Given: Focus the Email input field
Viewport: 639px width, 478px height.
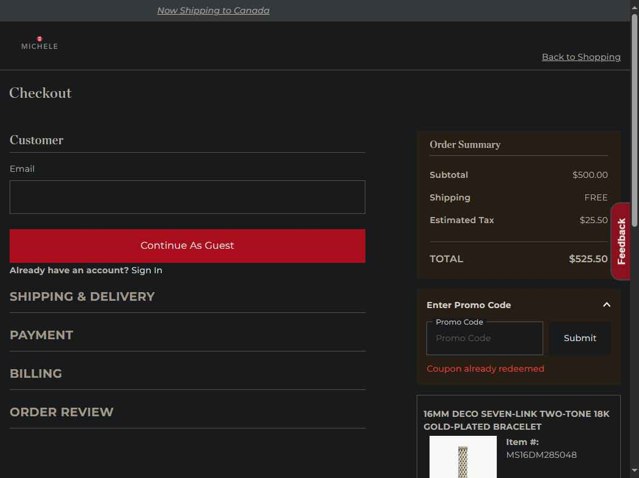Looking at the screenshot, I should tap(187, 197).
